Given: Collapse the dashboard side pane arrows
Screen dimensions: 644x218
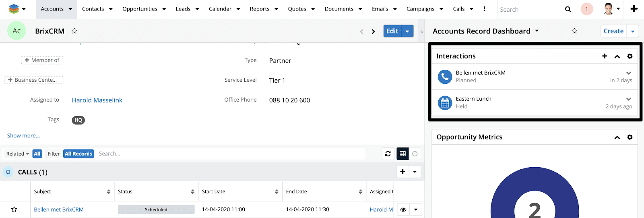Looking at the screenshot, I should 422,31.
